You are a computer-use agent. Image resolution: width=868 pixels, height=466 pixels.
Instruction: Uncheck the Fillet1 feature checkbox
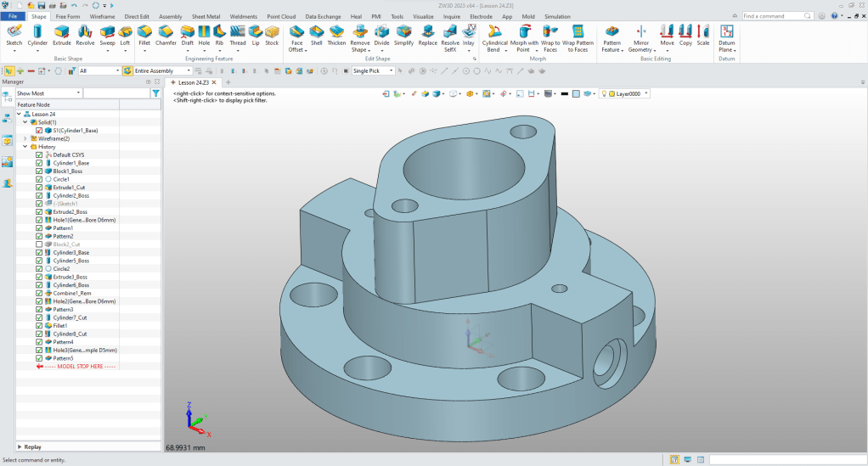tap(39, 326)
